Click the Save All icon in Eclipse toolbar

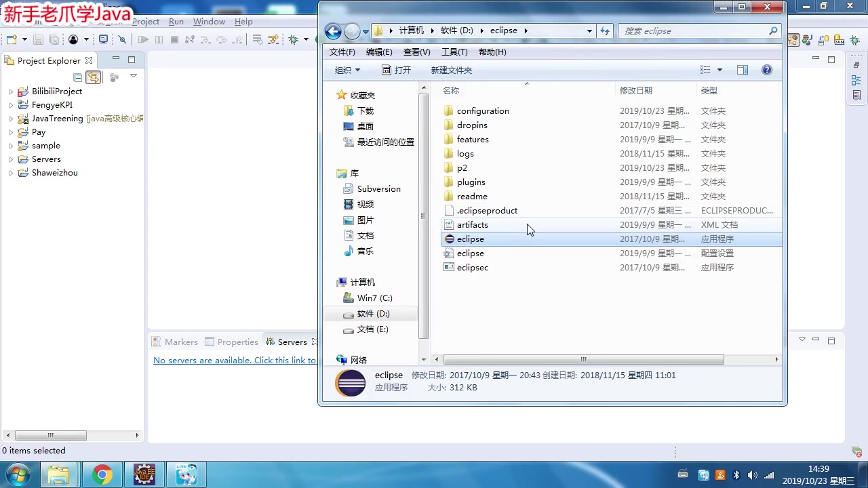[x=54, y=40]
